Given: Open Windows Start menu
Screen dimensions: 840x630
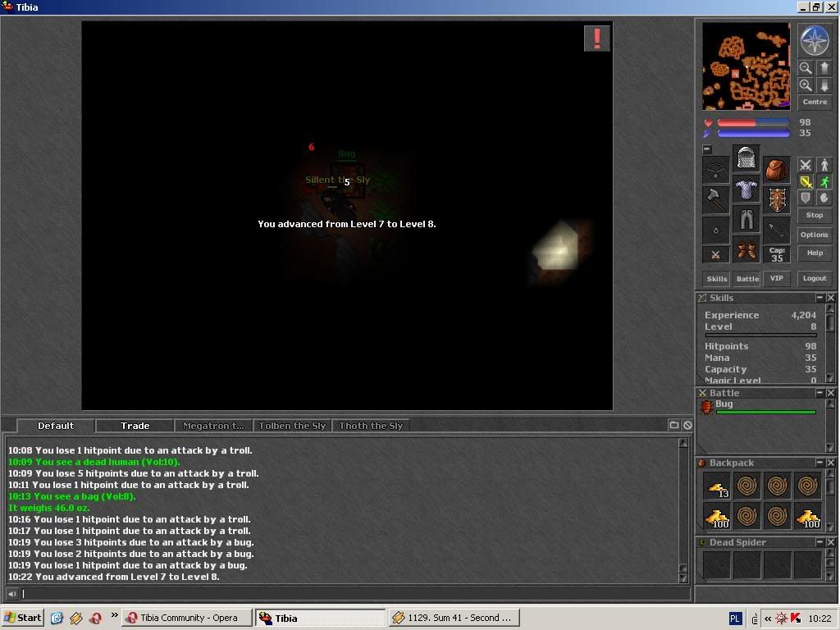Looking at the screenshot, I should point(22,618).
